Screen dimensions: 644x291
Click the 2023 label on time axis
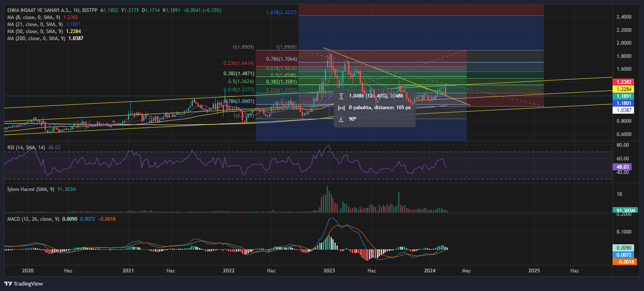point(329,271)
